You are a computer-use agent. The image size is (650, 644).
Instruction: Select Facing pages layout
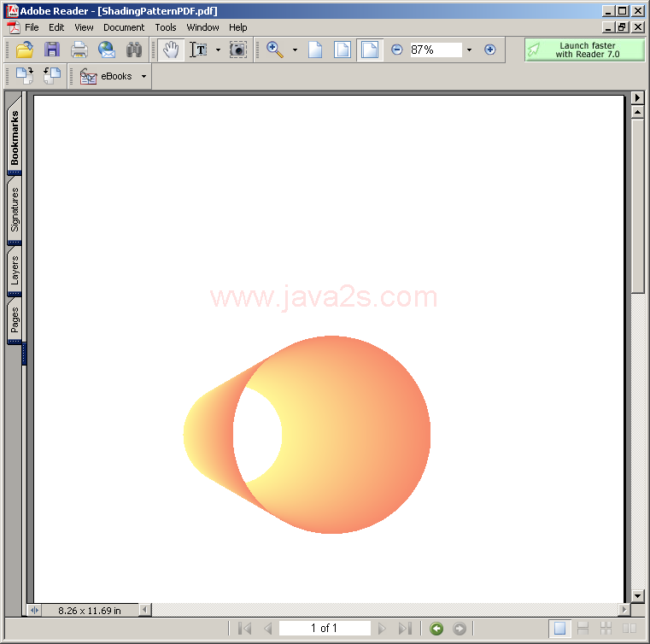(630, 629)
